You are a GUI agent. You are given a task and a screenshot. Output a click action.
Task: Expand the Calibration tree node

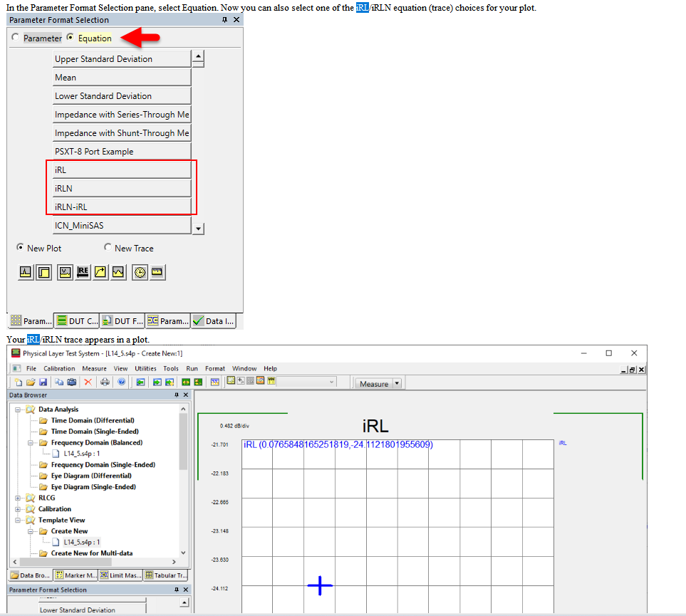19,509
